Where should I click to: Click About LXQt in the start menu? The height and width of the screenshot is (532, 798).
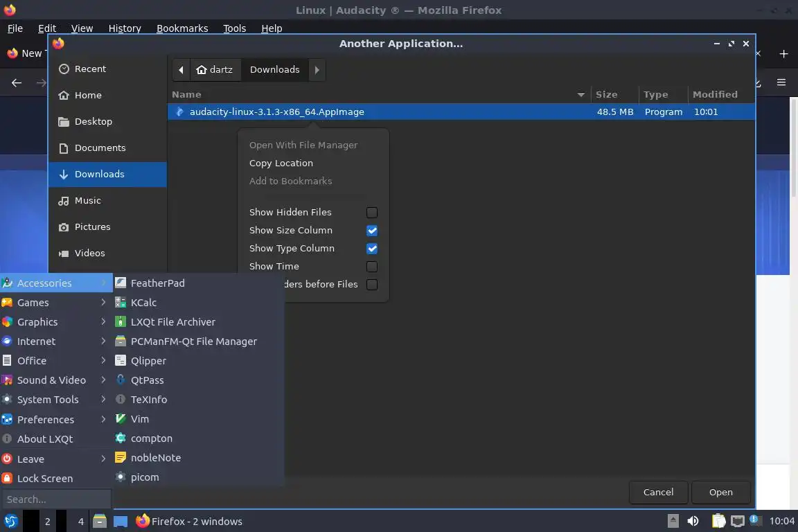click(56, 439)
